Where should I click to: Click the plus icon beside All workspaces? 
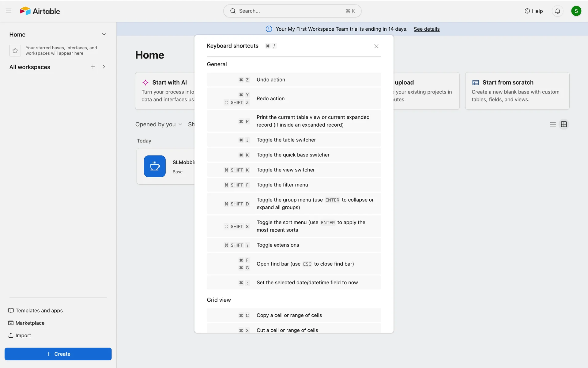click(x=93, y=67)
